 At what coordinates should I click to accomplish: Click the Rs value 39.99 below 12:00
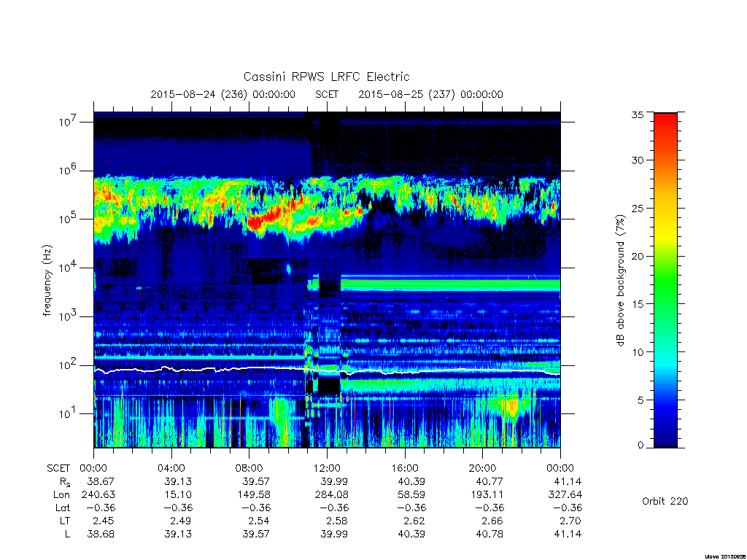(x=334, y=481)
